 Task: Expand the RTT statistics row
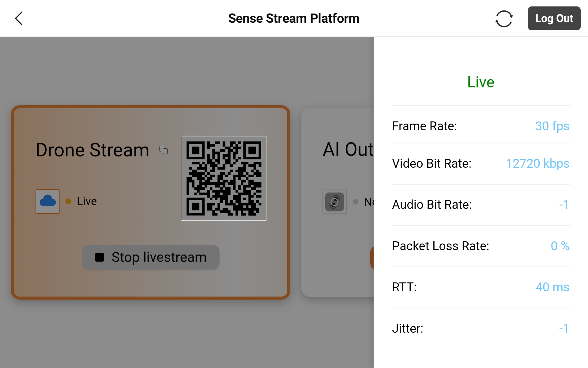480,287
